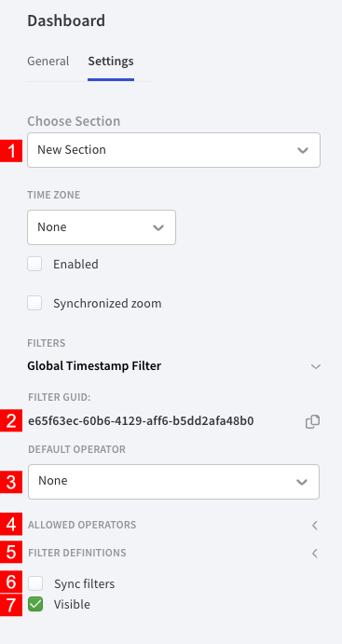Click the arrow in the Default Operator dropdown
The image size is (342, 644).
click(x=302, y=482)
